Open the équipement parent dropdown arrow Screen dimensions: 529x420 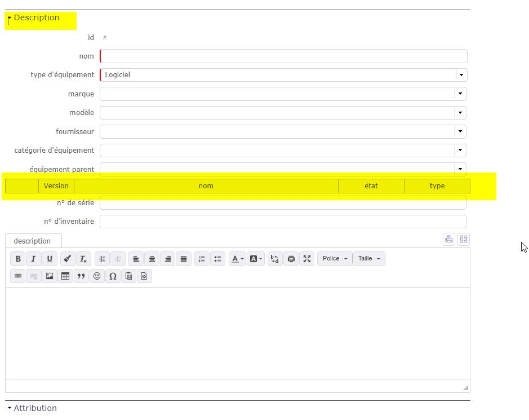[x=460, y=169]
